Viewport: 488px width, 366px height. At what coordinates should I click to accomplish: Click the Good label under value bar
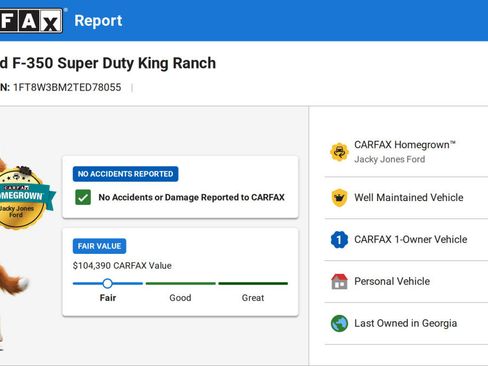tap(180, 298)
